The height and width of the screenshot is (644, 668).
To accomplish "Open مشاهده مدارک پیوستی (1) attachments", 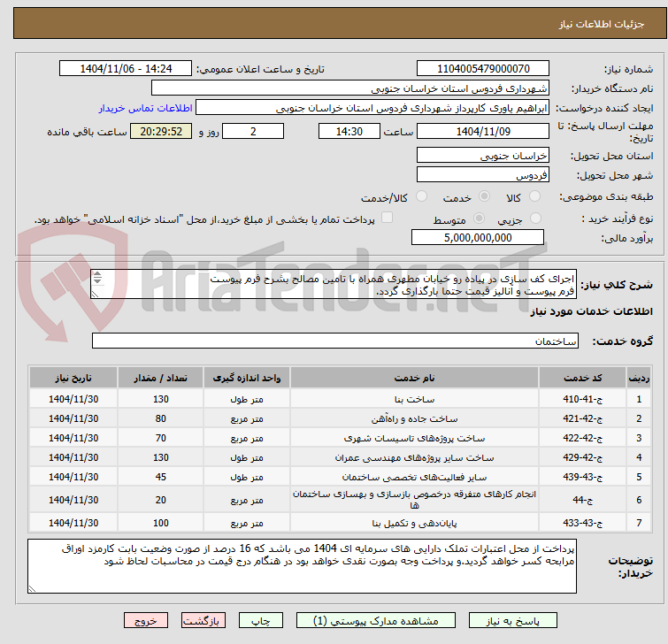I will 375,621.
